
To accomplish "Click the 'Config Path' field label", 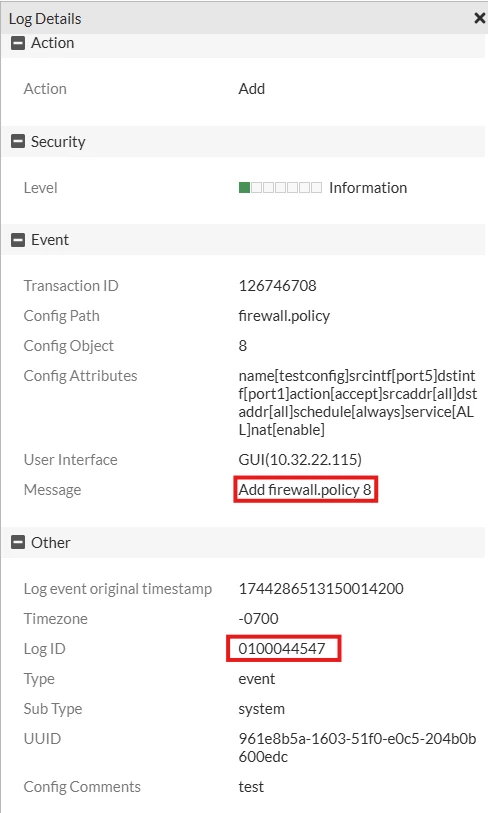I will click(62, 316).
